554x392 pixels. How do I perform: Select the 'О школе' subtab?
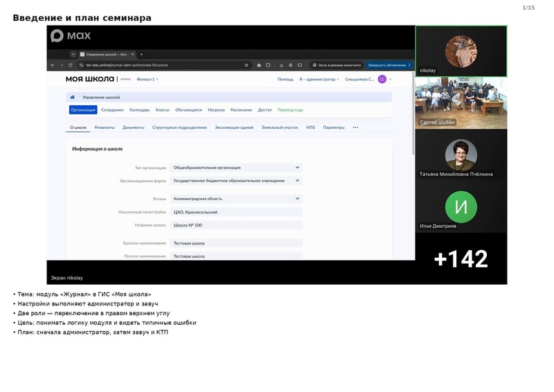[78, 127]
